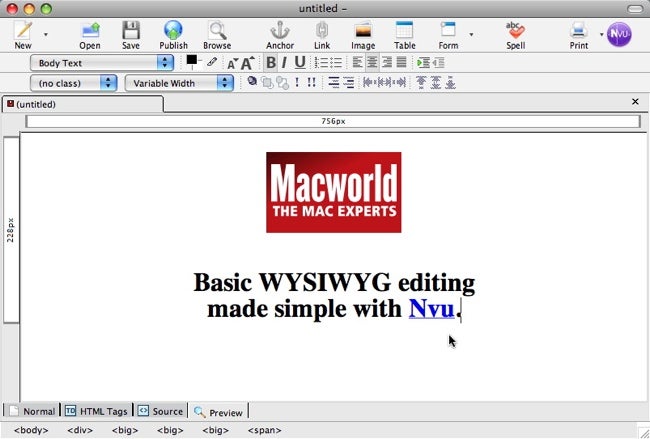The image size is (650, 439).
Task: Toggle Bold formatting
Action: click(271, 63)
